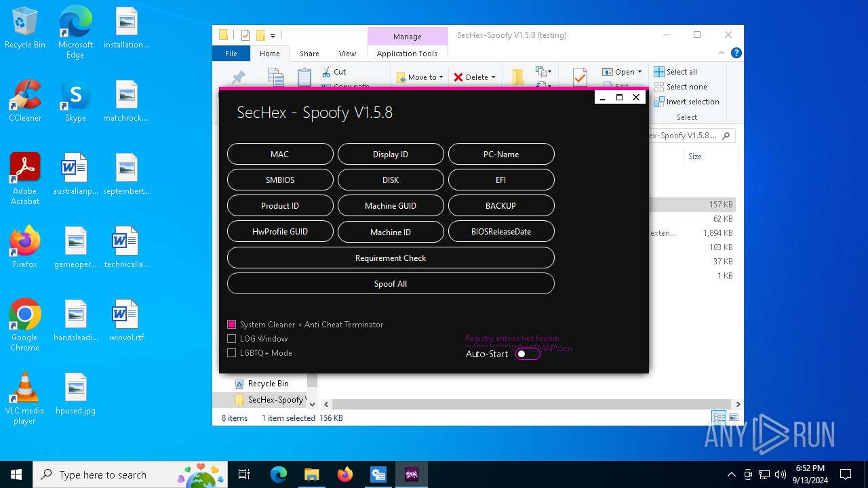Open the Quick Access toolbar dropdown
This screenshot has width=868, height=488.
273,35
